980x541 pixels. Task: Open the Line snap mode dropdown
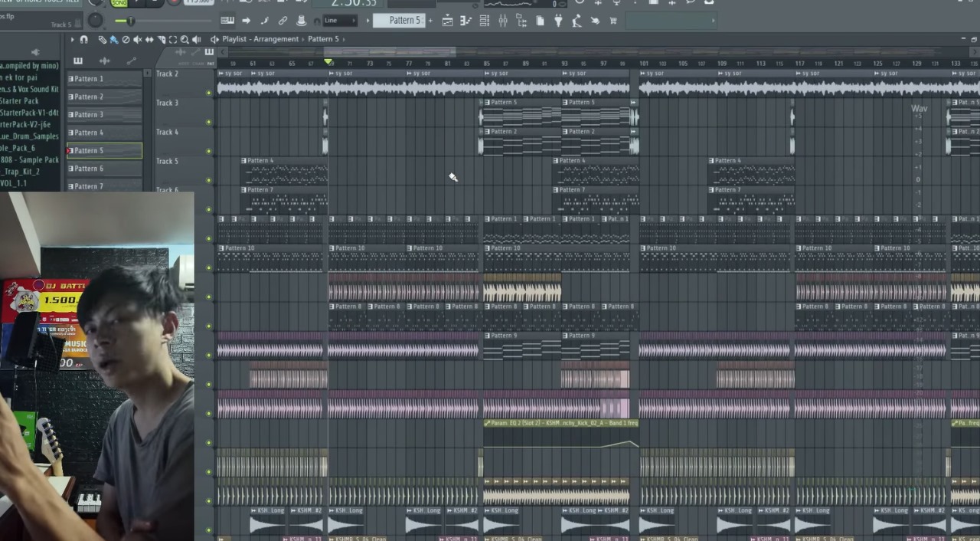pos(339,21)
